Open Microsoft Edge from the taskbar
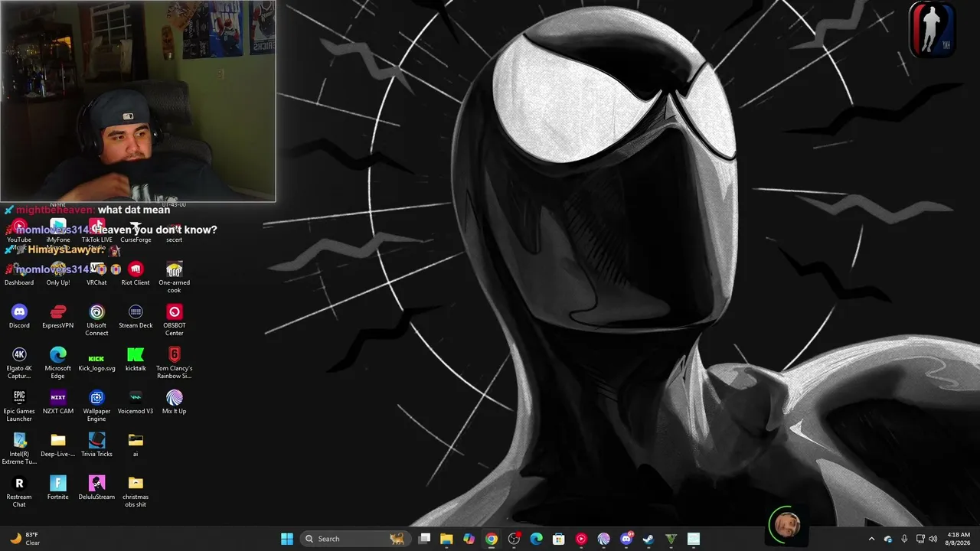The width and height of the screenshot is (980, 551). click(x=536, y=539)
